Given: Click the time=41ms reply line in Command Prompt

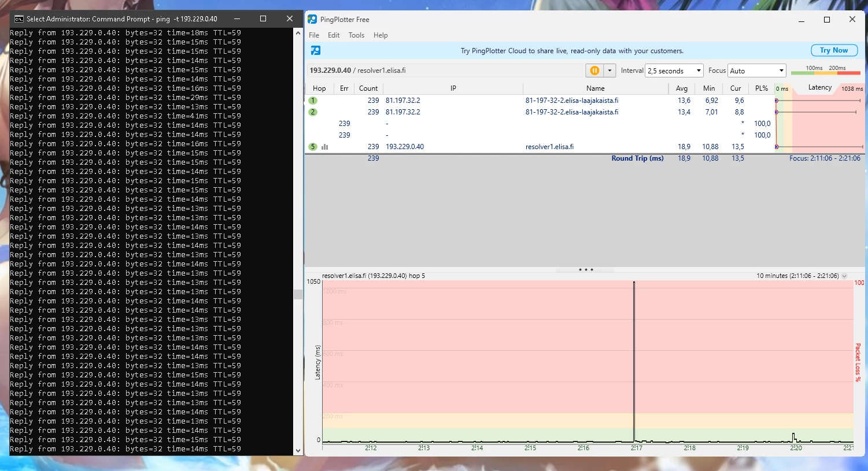Looking at the screenshot, I should tap(125, 116).
